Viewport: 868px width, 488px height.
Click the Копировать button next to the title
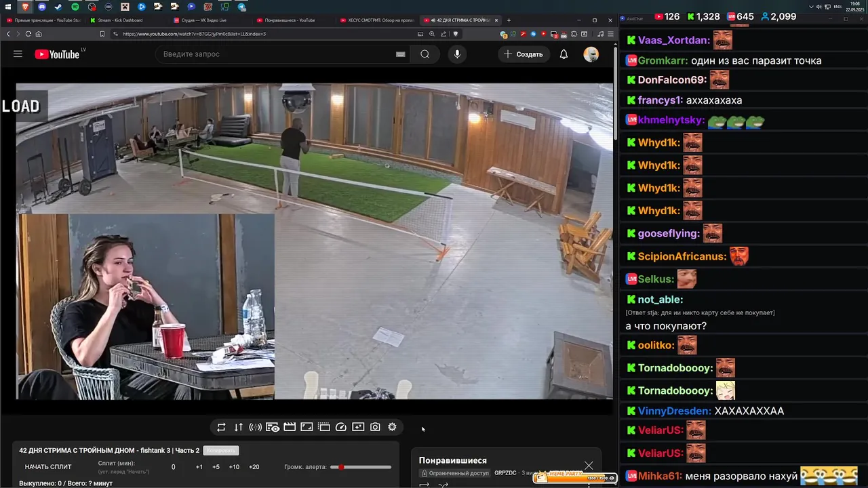coord(221,450)
